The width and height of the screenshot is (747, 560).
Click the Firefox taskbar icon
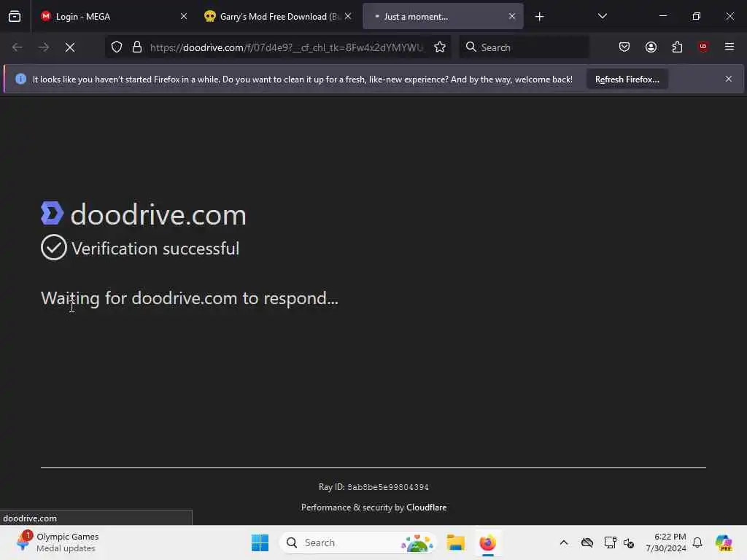point(487,542)
